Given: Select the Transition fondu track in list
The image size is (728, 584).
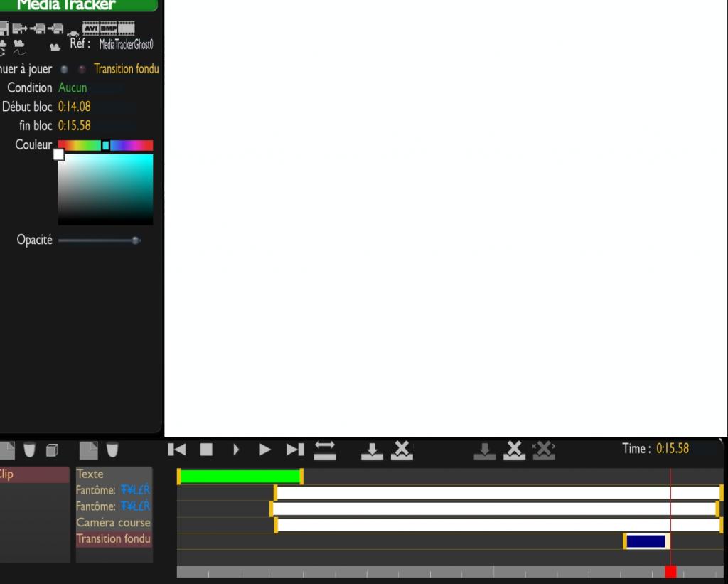Looking at the screenshot, I should pyautogui.click(x=114, y=539).
